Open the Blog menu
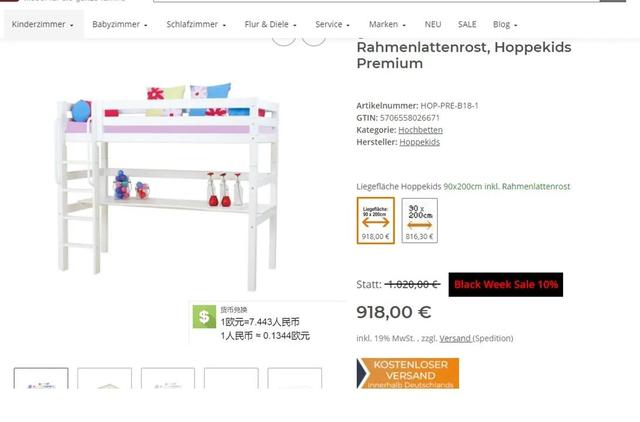The image size is (640, 422). coord(505,24)
